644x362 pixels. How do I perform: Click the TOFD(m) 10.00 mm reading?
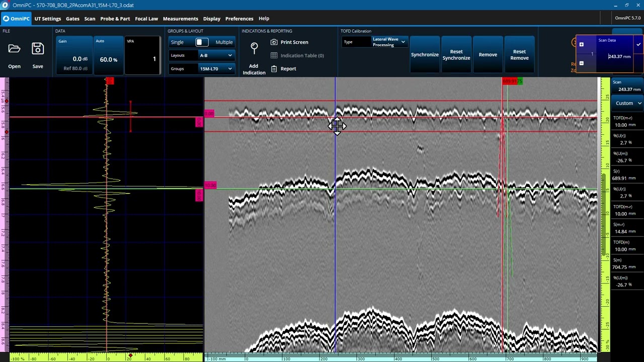(627, 246)
